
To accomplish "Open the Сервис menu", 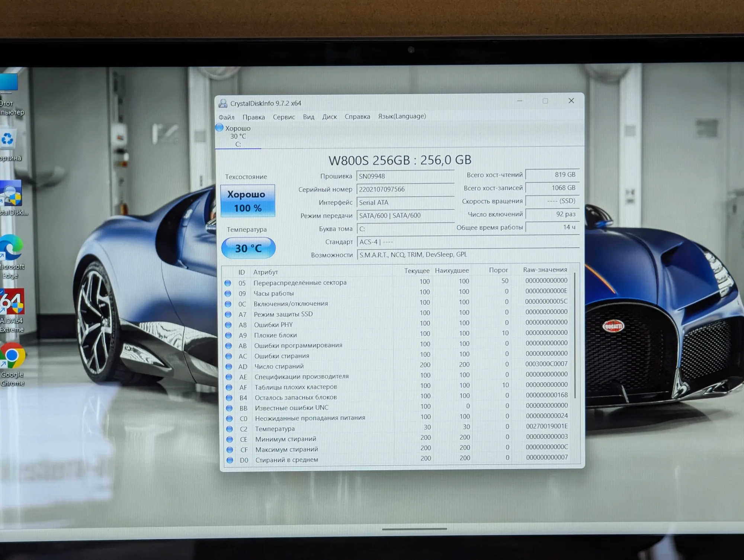I will [284, 117].
